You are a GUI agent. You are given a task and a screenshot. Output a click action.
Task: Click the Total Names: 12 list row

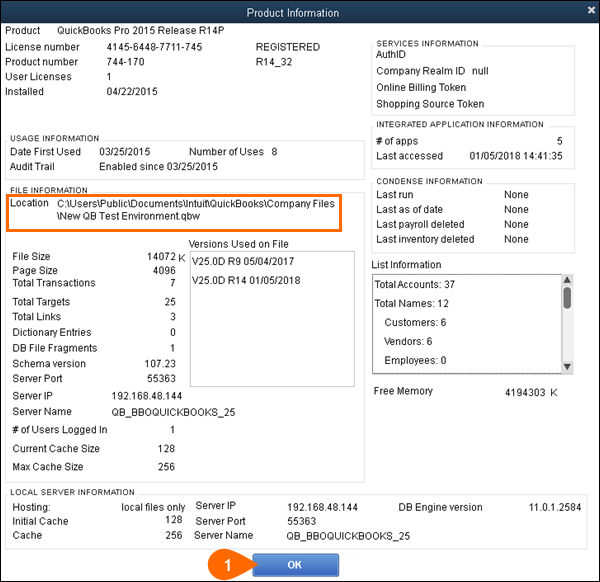(x=411, y=303)
